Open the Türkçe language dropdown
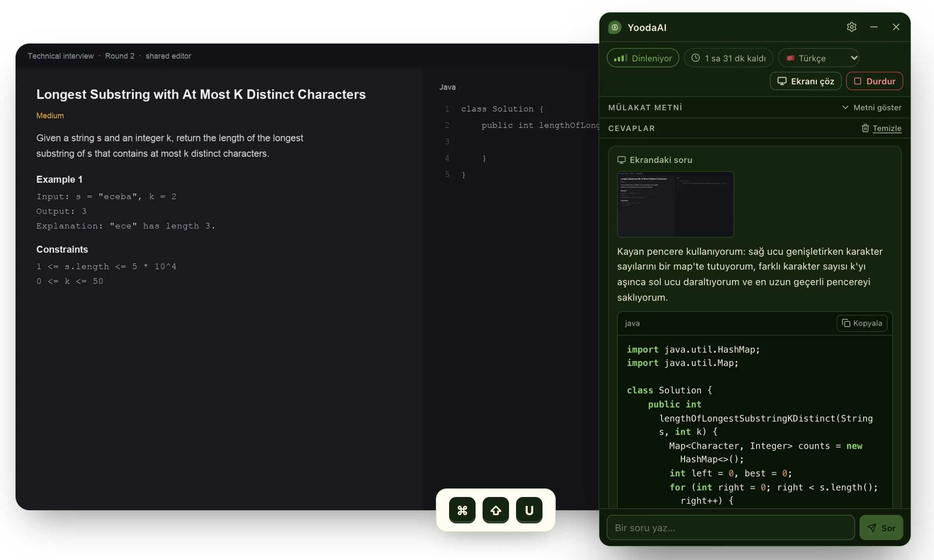934x560 pixels. [x=818, y=58]
